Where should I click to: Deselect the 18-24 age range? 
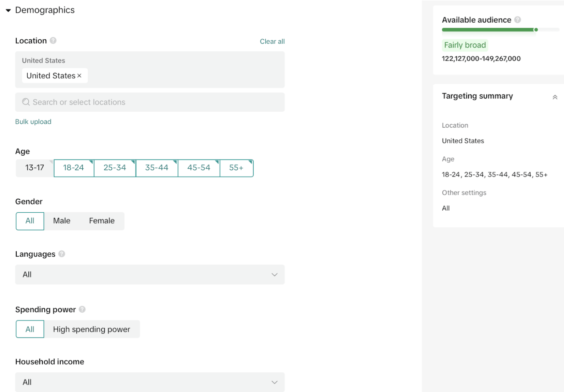73,168
